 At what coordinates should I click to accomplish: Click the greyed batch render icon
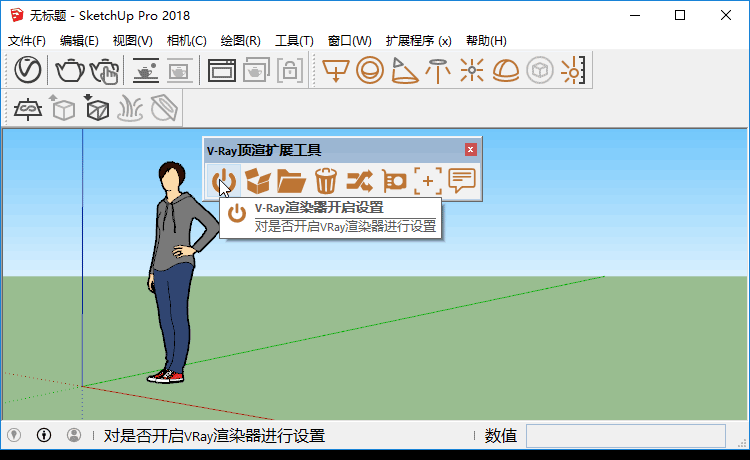point(256,70)
